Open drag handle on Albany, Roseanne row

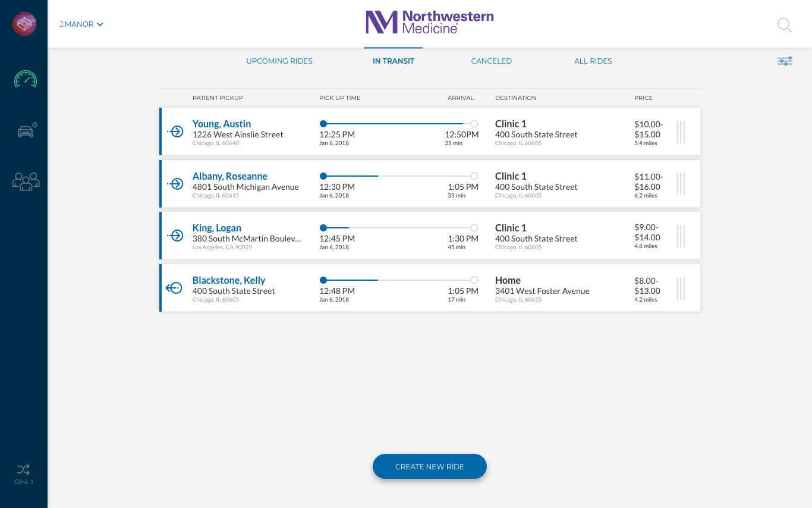tap(681, 184)
